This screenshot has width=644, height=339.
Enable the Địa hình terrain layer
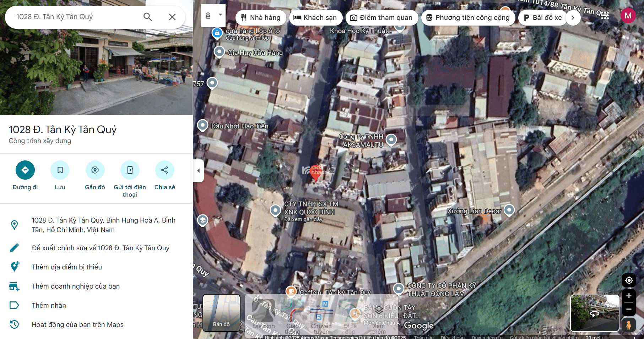click(264, 314)
